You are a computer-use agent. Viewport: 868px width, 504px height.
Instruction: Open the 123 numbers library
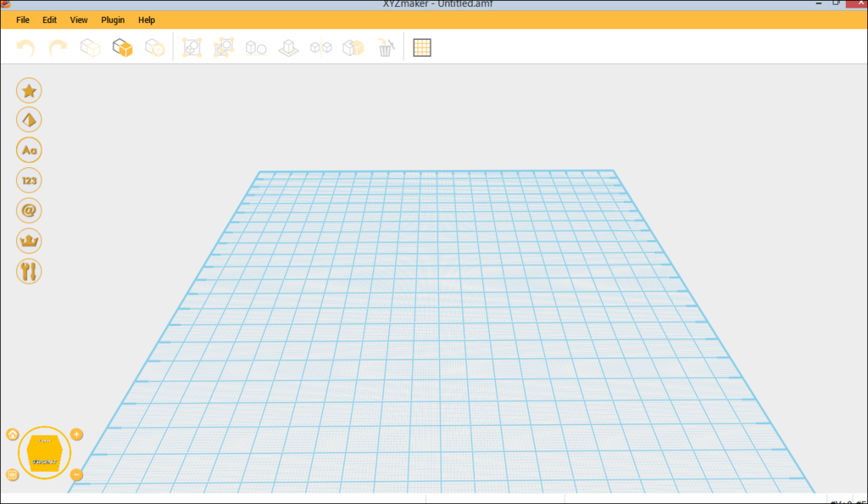(x=29, y=181)
